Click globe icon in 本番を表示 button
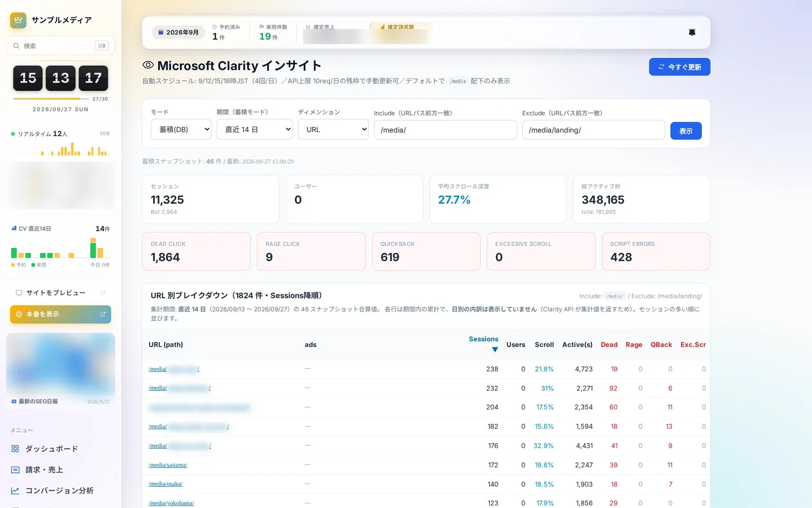The width and height of the screenshot is (812, 508). (19, 314)
